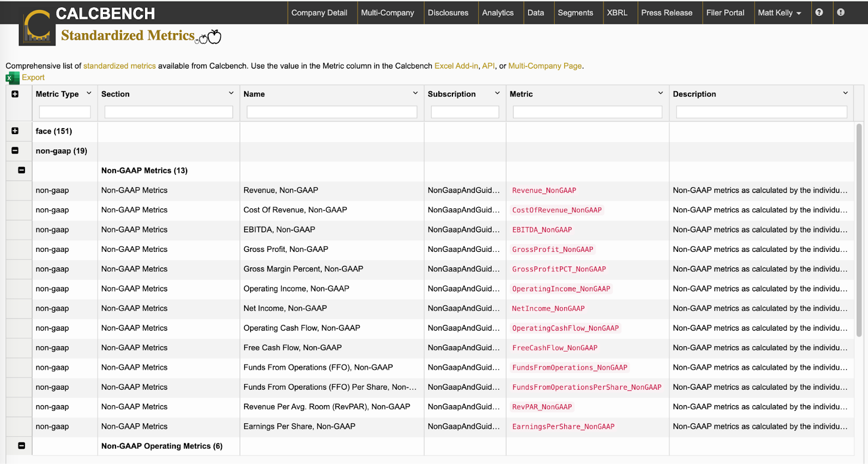Focus the Metric Type filter field
The width and height of the screenshot is (868, 464).
click(x=65, y=112)
